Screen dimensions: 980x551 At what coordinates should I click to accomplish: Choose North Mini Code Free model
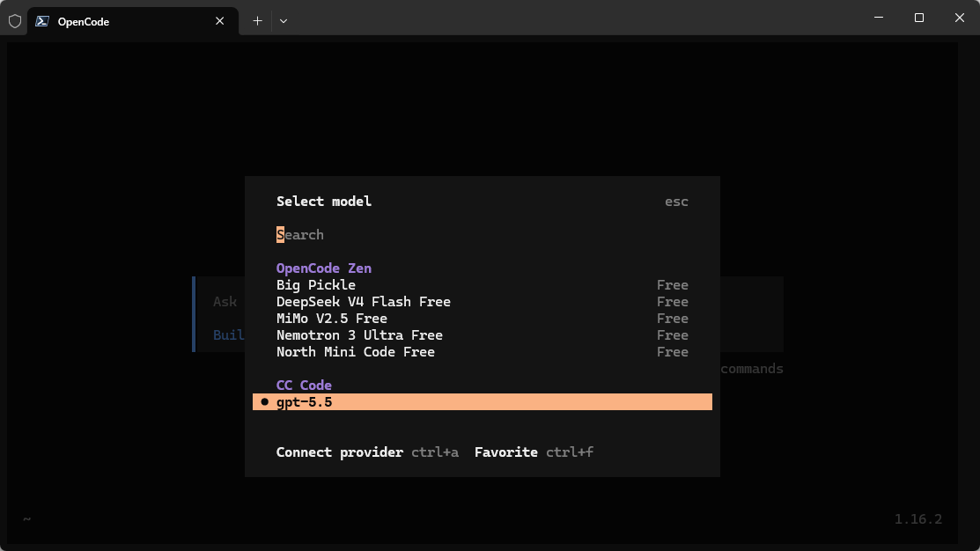[482, 352]
